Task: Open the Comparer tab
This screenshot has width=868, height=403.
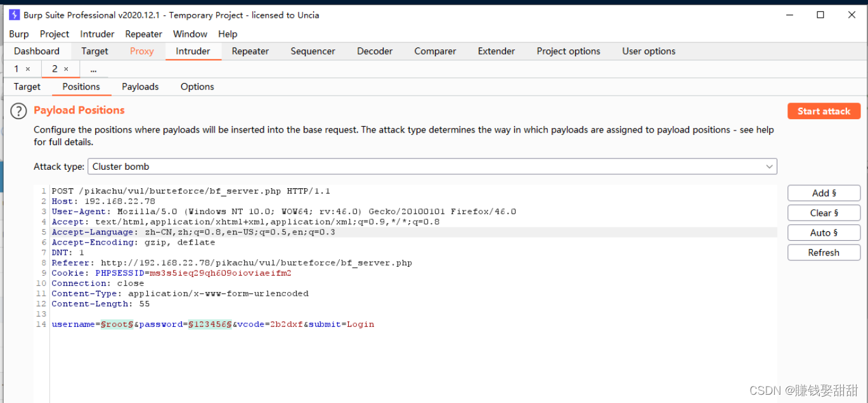Action: pos(435,51)
